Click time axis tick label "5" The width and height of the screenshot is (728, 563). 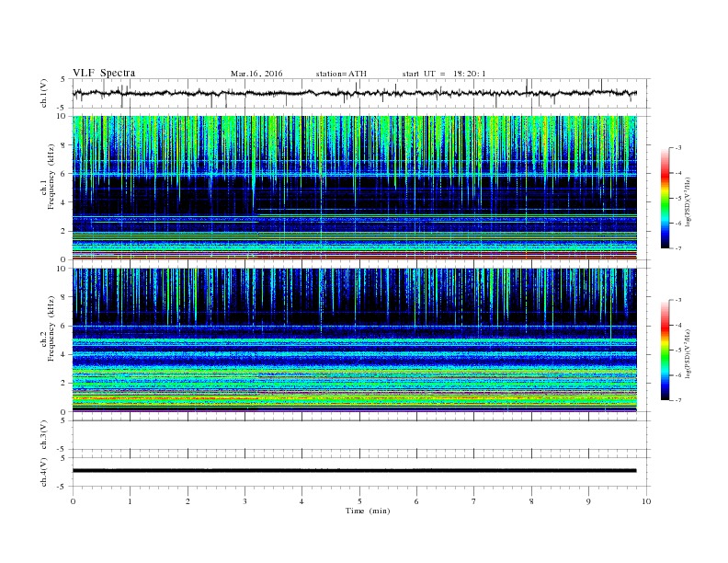click(359, 501)
